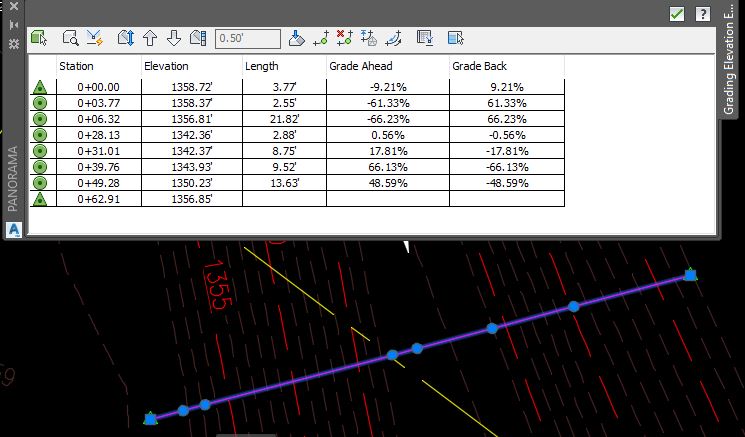Select length cell 21.82'
Image resolution: width=745 pixels, height=437 pixels.
pyautogui.click(x=285, y=119)
